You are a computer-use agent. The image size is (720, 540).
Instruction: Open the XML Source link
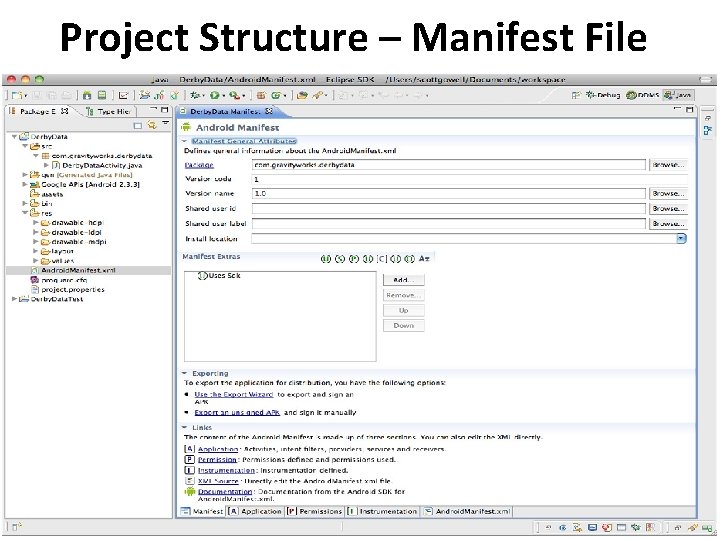pyautogui.click(x=218, y=481)
